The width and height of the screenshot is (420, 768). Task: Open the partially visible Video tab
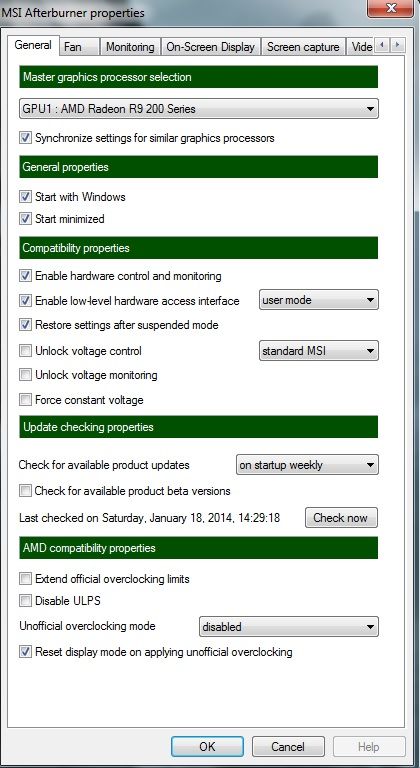pos(361,47)
